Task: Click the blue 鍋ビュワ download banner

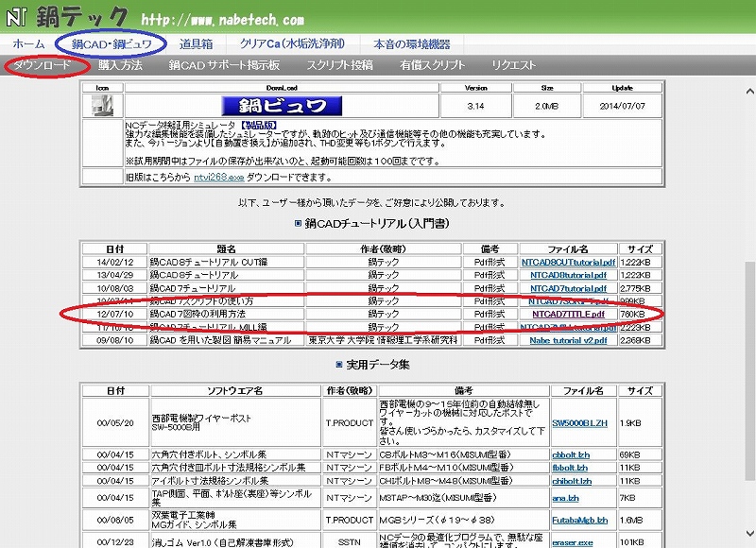Action: pyautogui.click(x=282, y=106)
